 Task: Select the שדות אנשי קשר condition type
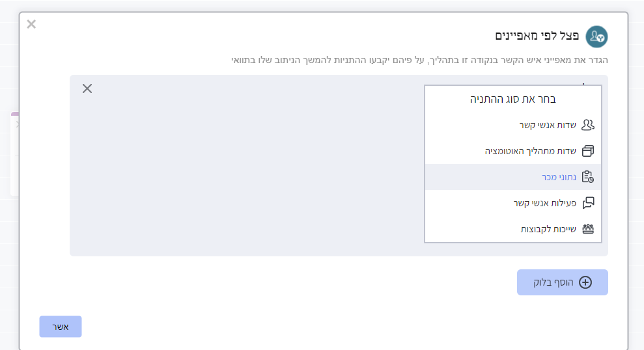[513, 125]
